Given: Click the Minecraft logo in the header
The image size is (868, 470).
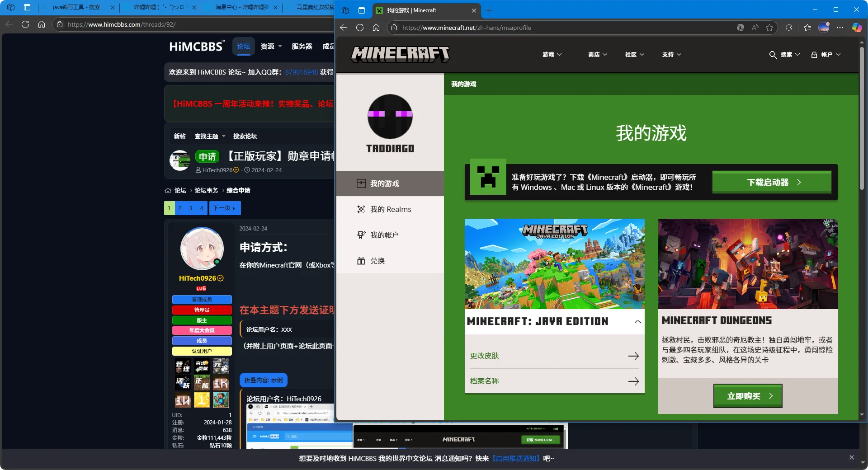Looking at the screenshot, I should point(400,54).
